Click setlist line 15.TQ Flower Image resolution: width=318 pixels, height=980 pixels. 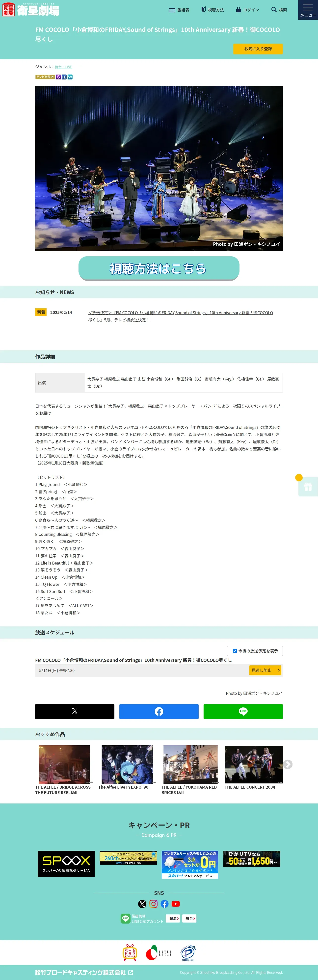click(61, 584)
